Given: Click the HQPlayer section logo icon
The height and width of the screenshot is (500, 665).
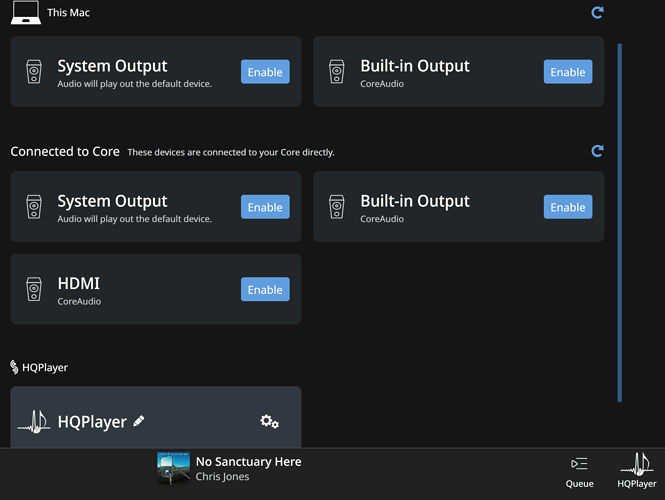Looking at the screenshot, I should coord(14,367).
